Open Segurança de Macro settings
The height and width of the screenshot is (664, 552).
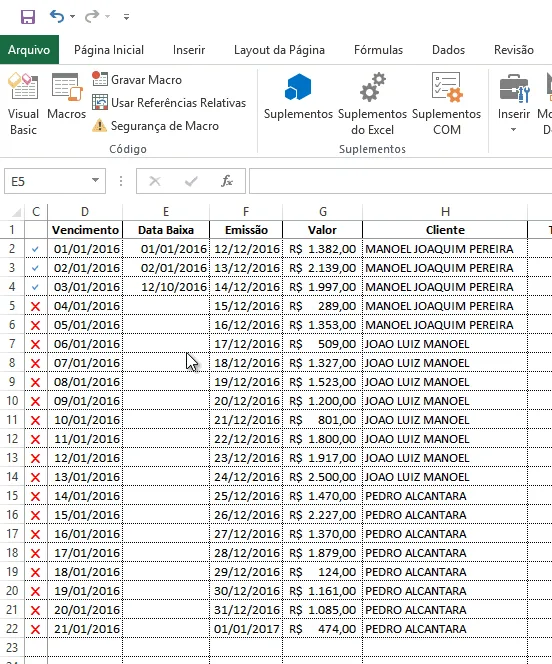tap(155, 126)
